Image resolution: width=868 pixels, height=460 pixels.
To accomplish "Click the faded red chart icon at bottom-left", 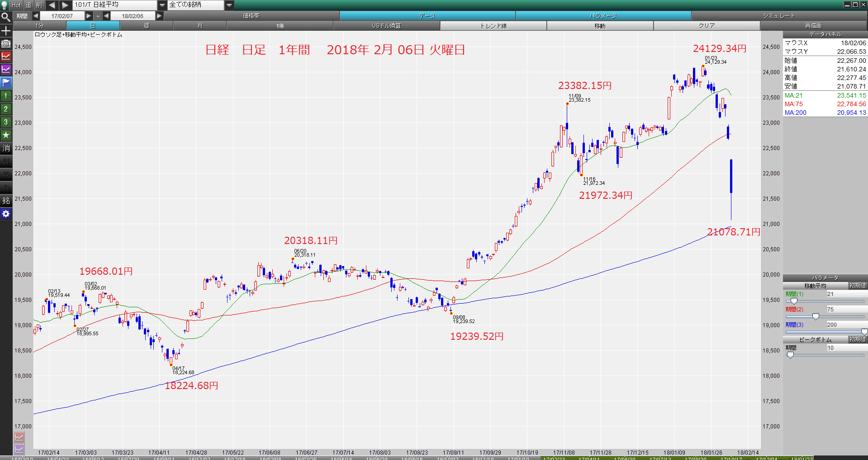I will (19, 437).
